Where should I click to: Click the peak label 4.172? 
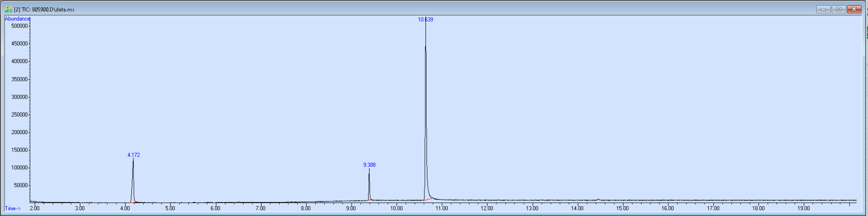coord(133,155)
